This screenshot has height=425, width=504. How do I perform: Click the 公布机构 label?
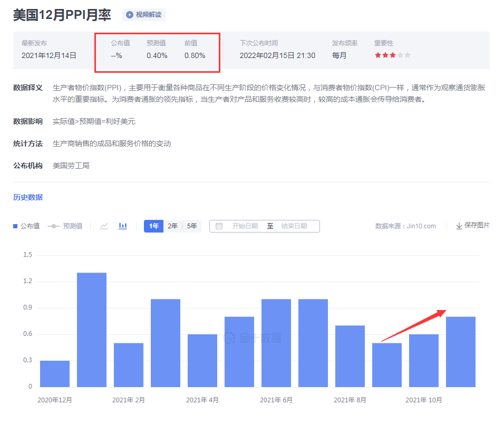coord(28,166)
